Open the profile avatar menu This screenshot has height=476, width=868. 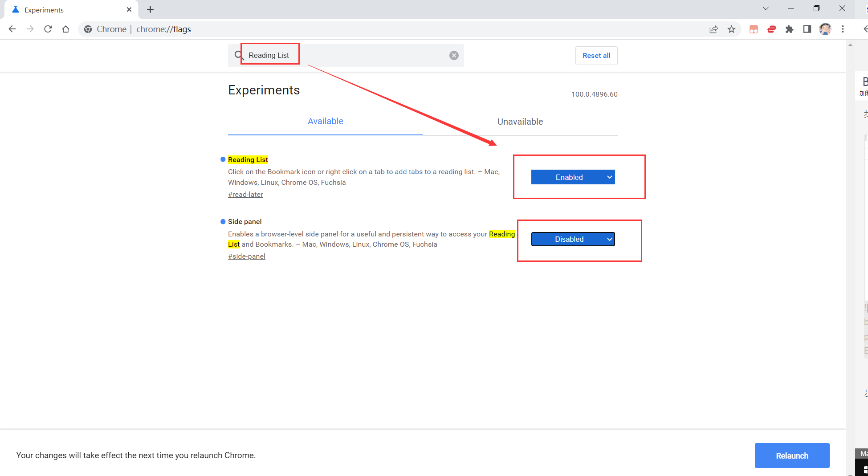click(x=825, y=29)
